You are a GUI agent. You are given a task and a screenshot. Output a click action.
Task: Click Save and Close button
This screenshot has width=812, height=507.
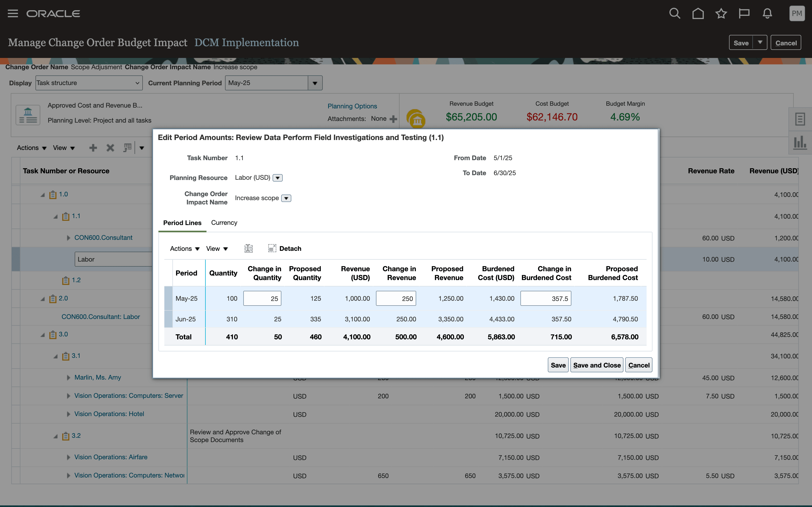[x=597, y=365]
